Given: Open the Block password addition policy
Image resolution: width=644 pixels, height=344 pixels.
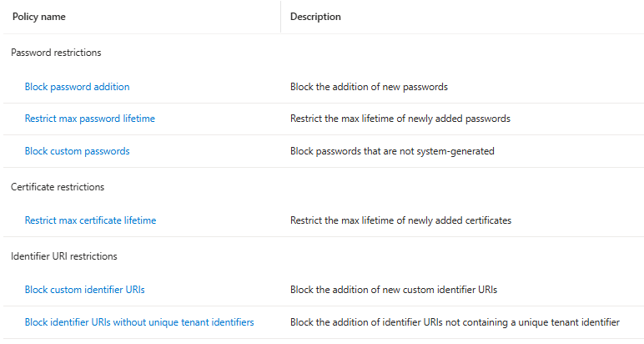Looking at the screenshot, I should 77,87.
